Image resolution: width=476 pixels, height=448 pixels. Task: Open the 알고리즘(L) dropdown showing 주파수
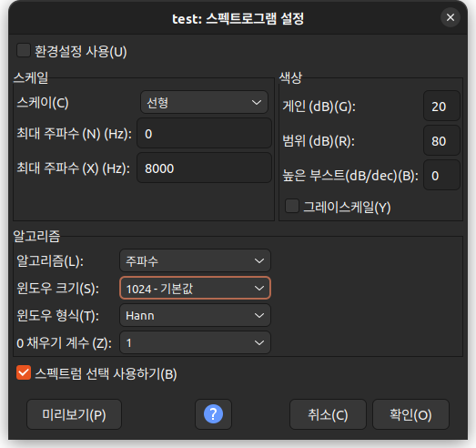195,260
